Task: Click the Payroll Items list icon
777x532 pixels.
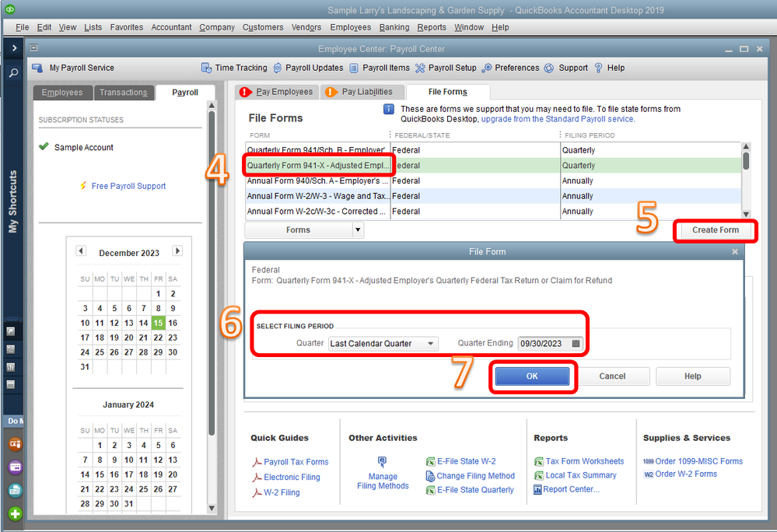Action: tap(354, 68)
